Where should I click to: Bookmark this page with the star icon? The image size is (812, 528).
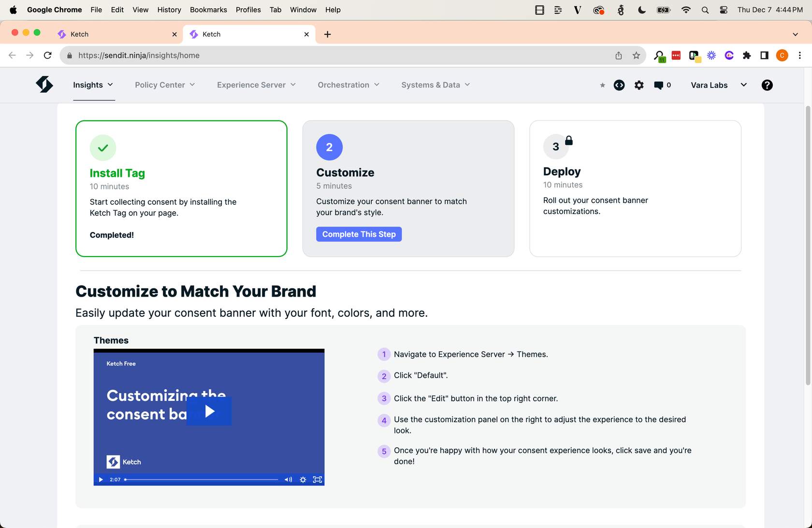coord(636,56)
